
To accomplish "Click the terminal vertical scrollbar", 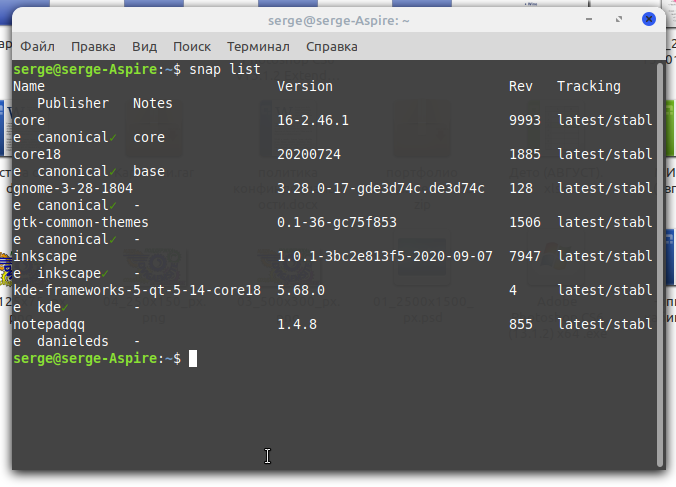I will pyautogui.click(x=660, y=264).
